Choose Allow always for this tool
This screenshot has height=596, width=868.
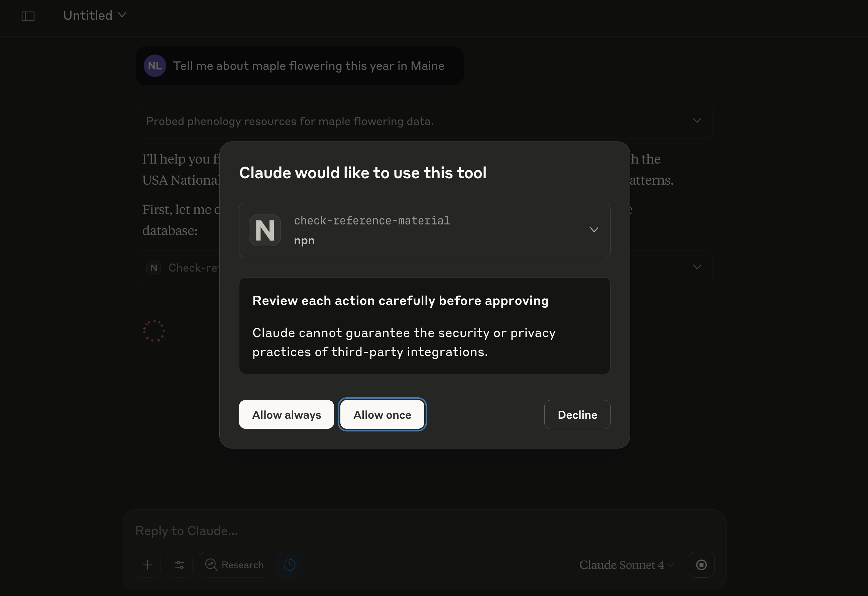[x=287, y=414]
